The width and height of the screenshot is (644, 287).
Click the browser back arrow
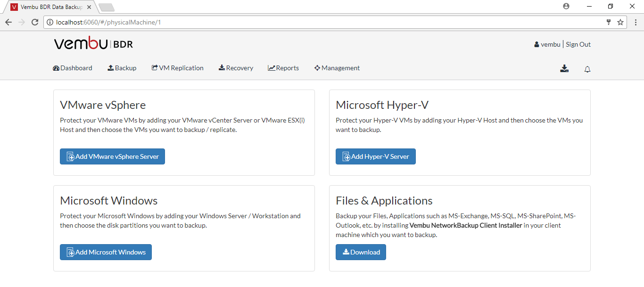tap(8, 22)
